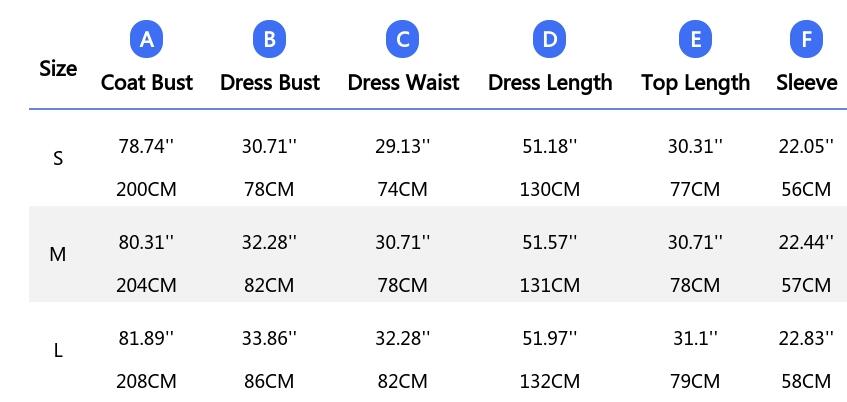Select the Size column header

[x=58, y=69]
